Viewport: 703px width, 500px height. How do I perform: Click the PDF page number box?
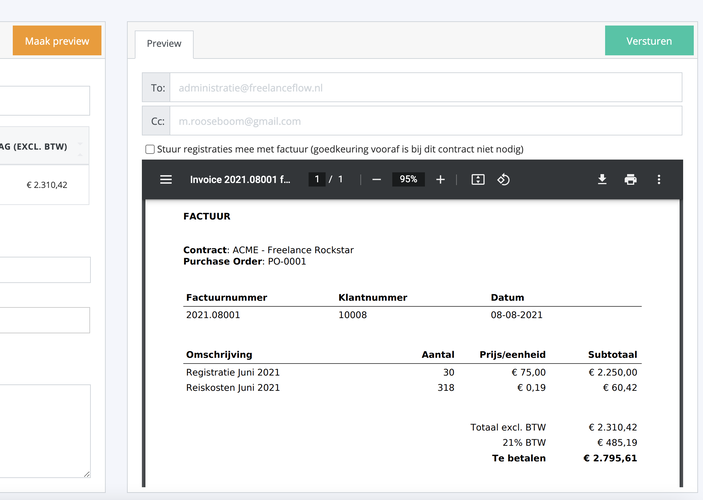(316, 180)
